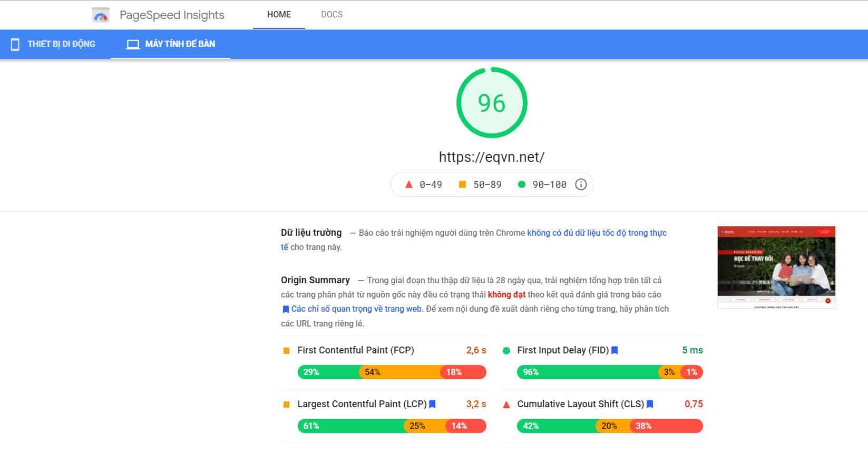Click the green circle next to FID

pyautogui.click(x=506, y=351)
